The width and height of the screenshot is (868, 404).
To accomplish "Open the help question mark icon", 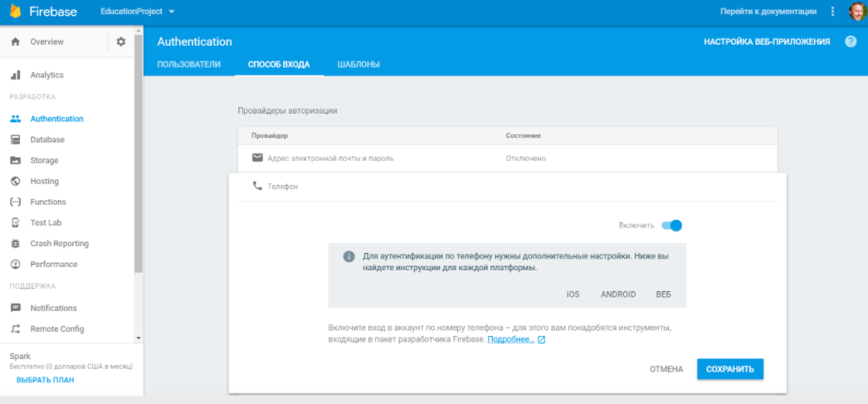I will (851, 41).
